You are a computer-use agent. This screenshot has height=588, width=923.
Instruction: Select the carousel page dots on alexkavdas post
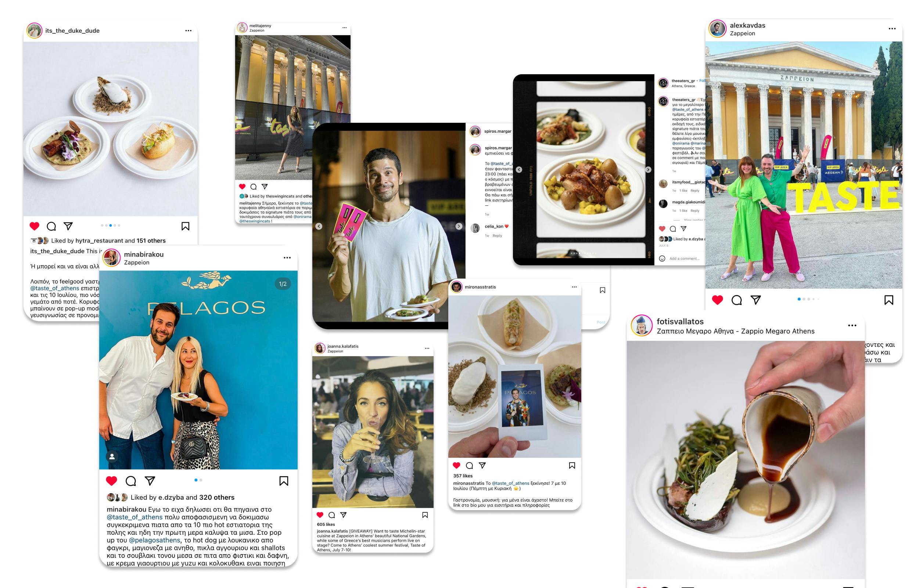pyautogui.click(x=808, y=299)
